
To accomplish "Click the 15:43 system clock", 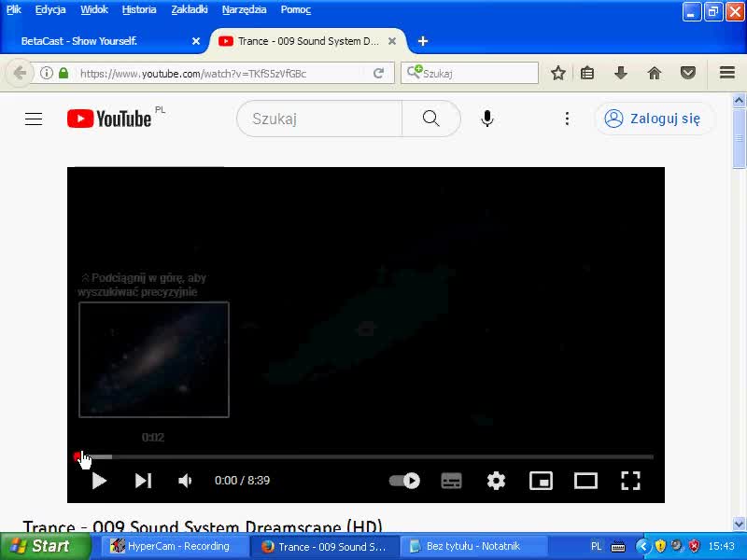I will tap(721, 546).
